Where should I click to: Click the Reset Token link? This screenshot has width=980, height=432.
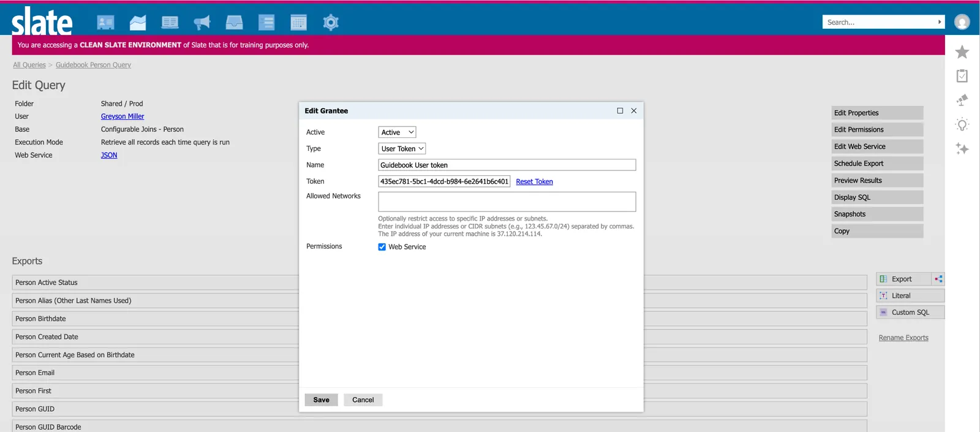click(534, 182)
